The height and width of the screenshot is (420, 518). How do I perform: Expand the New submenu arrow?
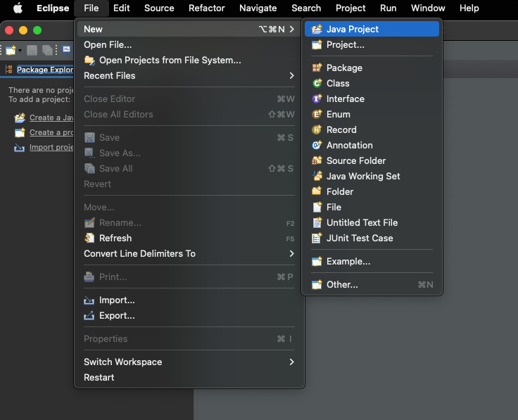pyautogui.click(x=291, y=29)
